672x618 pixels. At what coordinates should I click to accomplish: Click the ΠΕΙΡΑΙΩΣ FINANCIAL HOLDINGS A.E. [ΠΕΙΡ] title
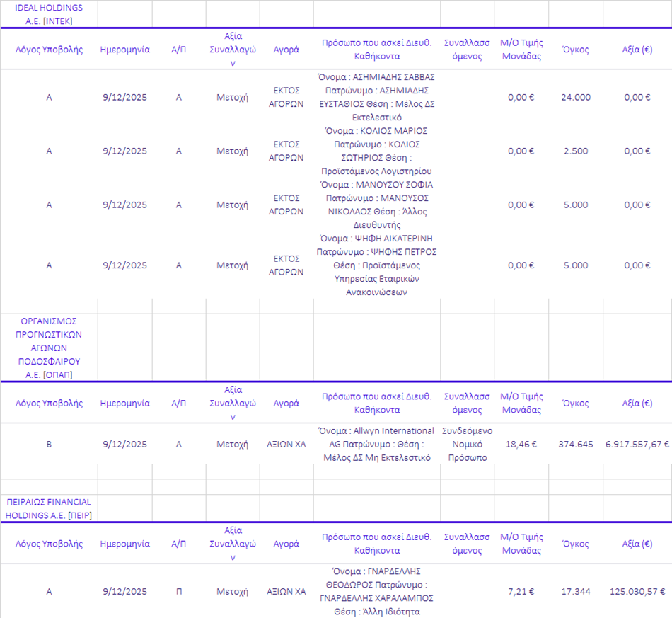click(49, 509)
